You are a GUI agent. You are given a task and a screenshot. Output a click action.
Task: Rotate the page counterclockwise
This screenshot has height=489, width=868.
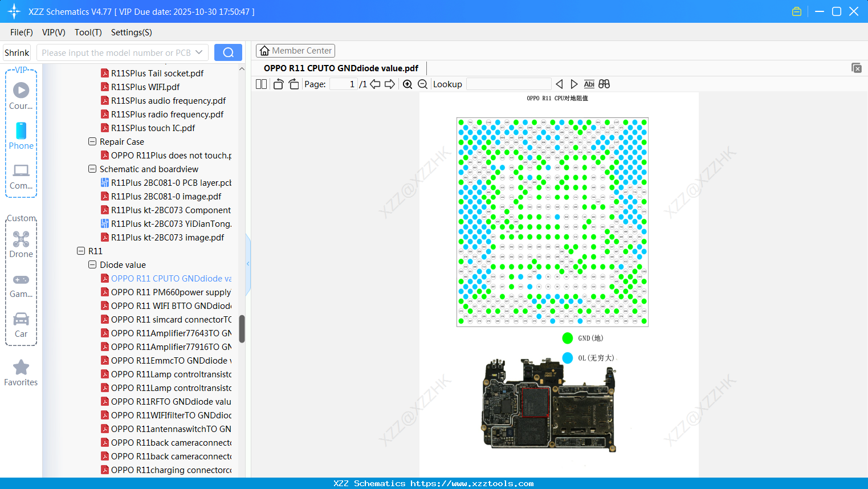point(278,84)
